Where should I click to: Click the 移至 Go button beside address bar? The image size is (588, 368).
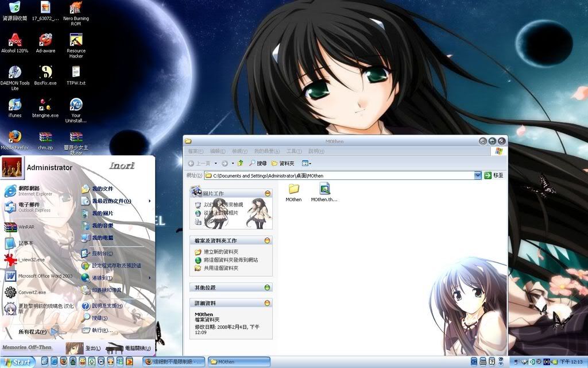pos(494,175)
